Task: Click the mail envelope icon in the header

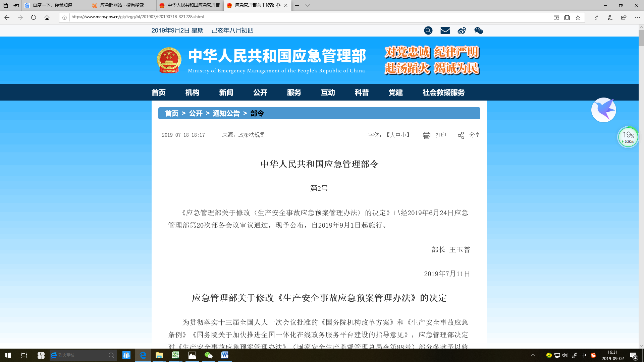Action: tap(445, 31)
